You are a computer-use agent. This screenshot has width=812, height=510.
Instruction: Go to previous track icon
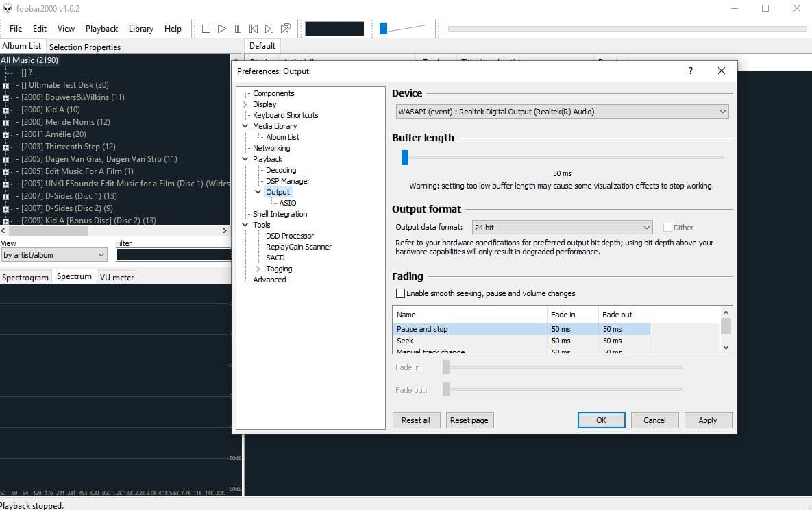[254, 29]
